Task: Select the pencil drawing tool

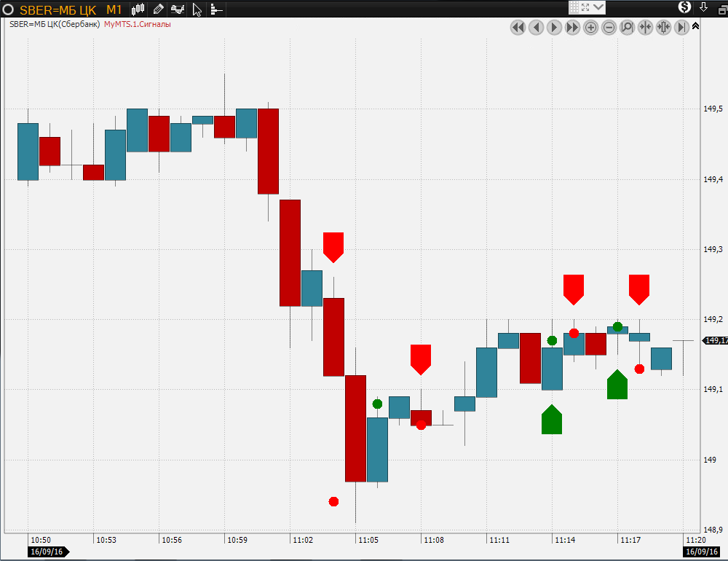Action: click(158, 9)
